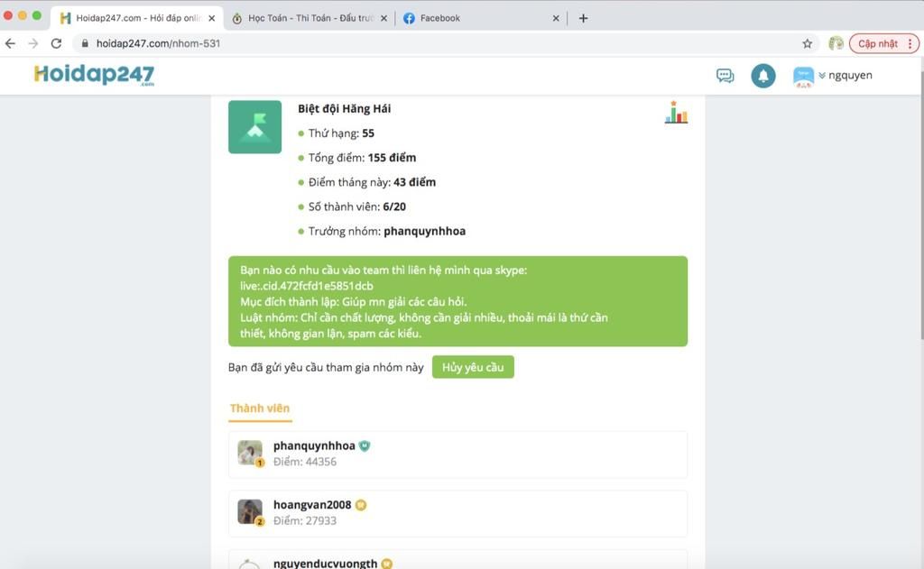
Task: Click team leader name phanquynhhoa
Action: coord(424,231)
